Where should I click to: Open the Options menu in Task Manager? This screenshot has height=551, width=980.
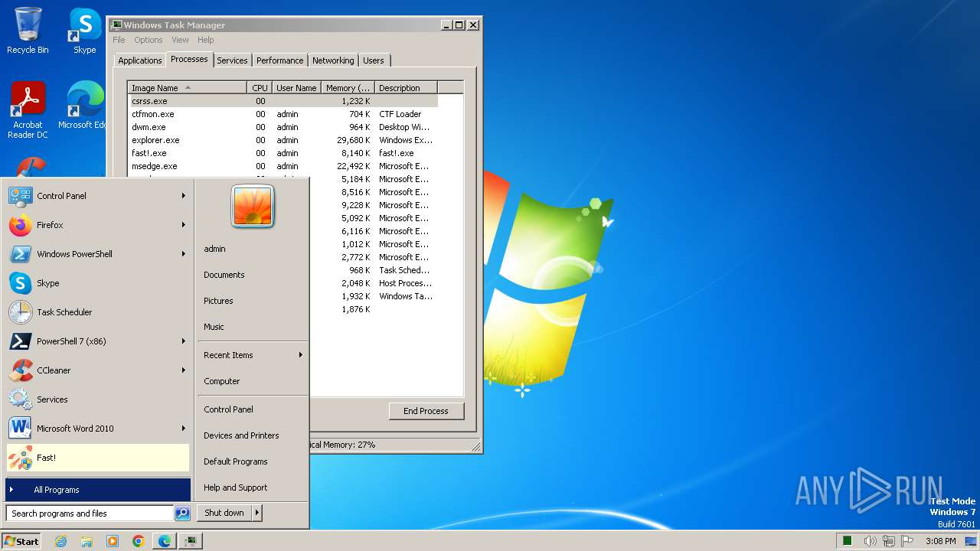[x=149, y=40]
